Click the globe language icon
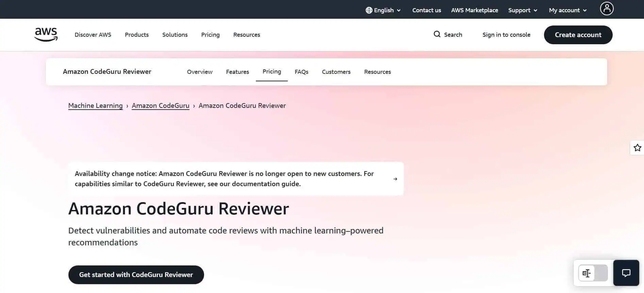 369,10
